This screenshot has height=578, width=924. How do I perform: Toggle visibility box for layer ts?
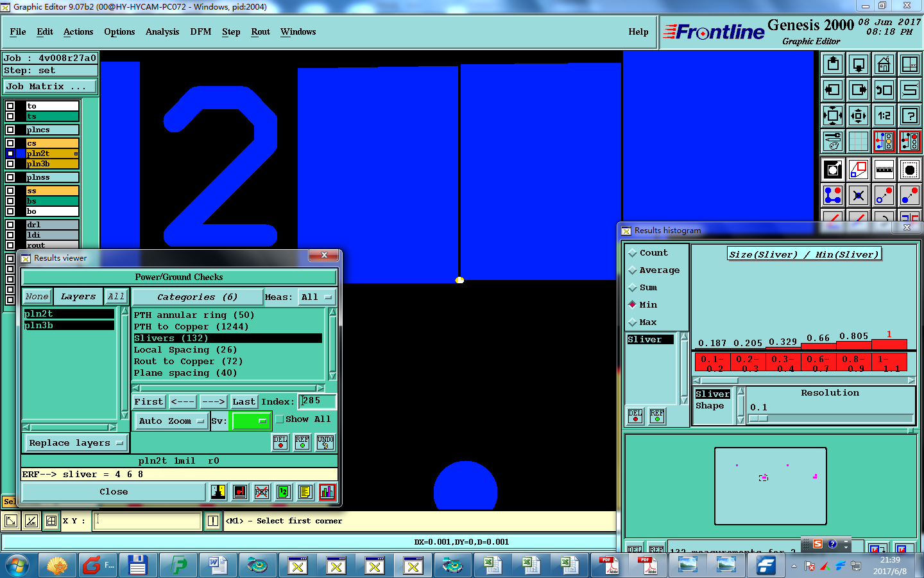tap(10, 116)
